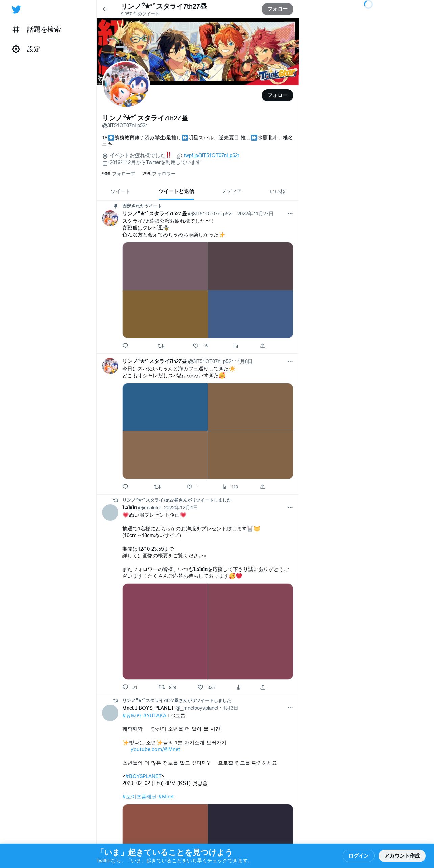This screenshot has width=434, height=868.
Task: Share the 海カフェ tweet from 1月8日
Action: 263,487
